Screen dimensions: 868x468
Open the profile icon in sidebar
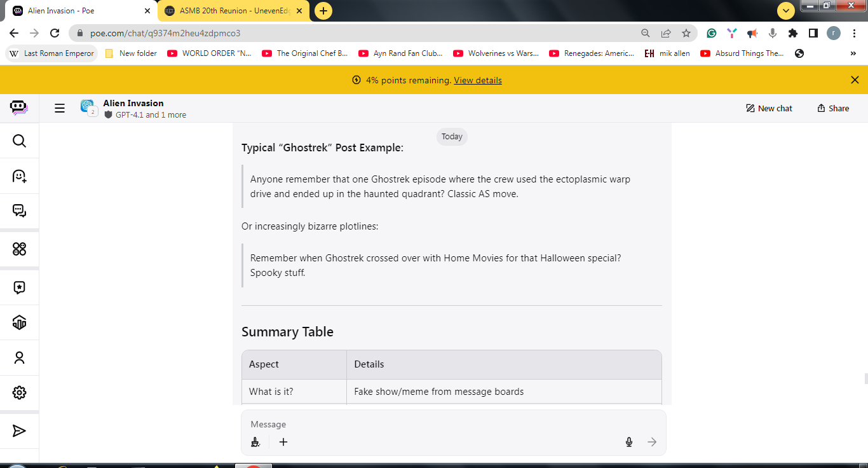[x=19, y=357]
